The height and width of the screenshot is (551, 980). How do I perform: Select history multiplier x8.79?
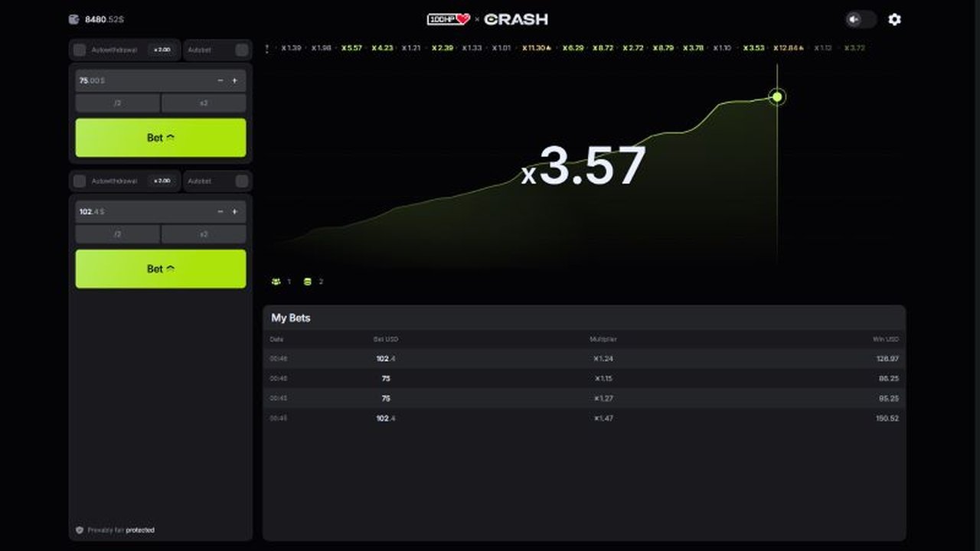click(x=663, y=48)
